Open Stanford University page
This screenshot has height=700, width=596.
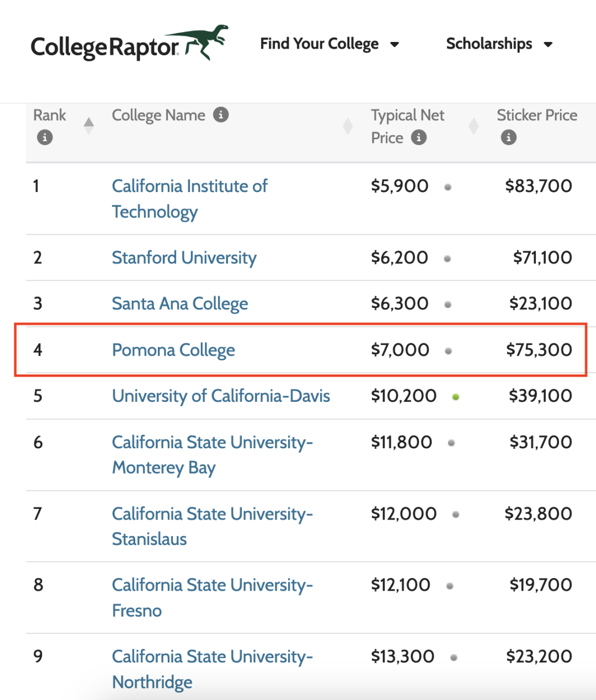(x=184, y=258)
